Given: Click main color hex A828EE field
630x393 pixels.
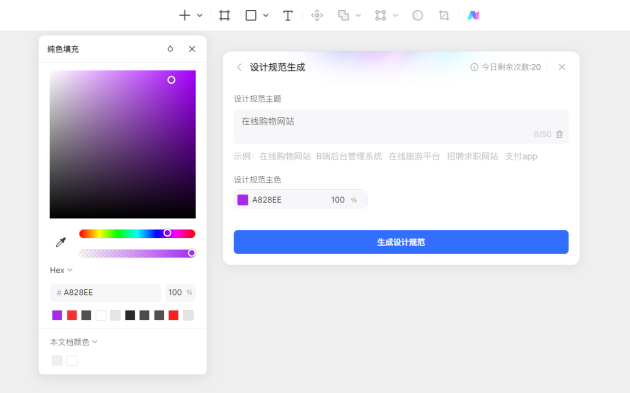Looking at the screenshot, I should pyautogui.click(x=267, y=200).
